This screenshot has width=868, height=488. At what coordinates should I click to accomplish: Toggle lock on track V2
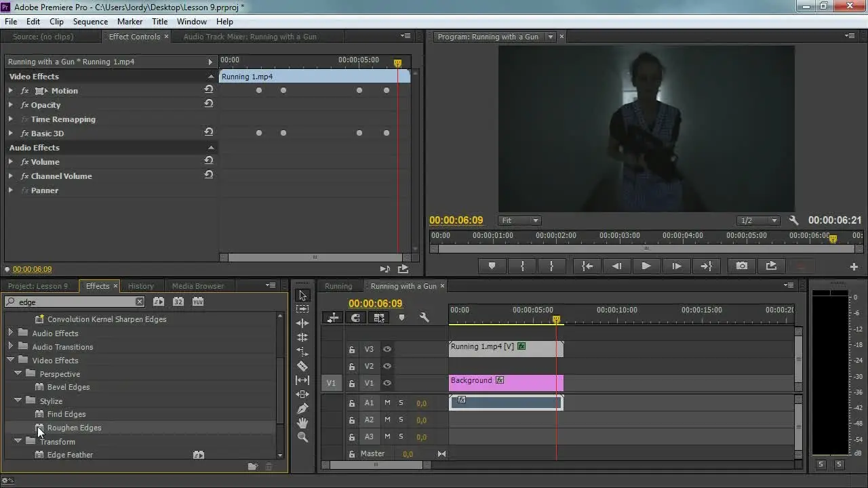click(x=352, y=367)
